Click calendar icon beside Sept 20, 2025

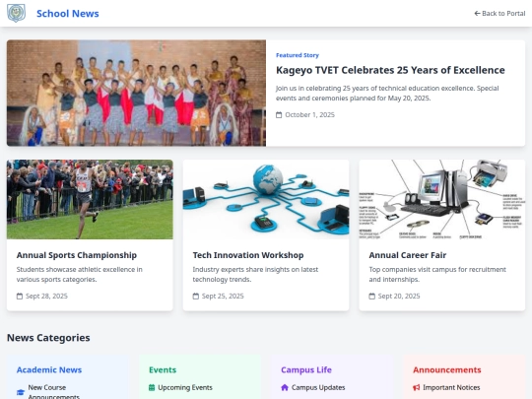[371, 297]
